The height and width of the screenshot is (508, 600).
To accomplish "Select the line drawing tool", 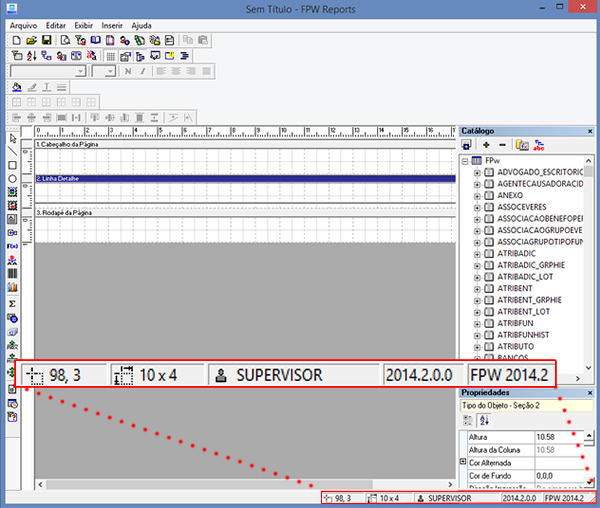I will point(12,151).
